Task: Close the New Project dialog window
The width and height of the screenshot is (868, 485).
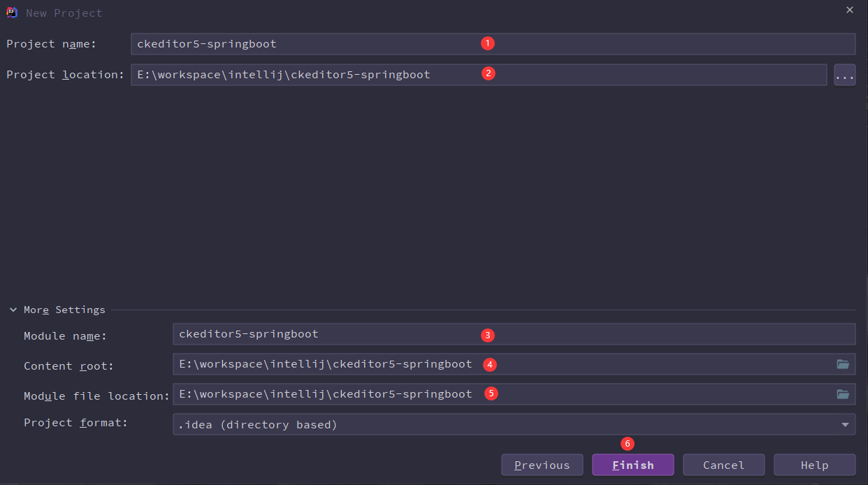Action: point(850,10)
